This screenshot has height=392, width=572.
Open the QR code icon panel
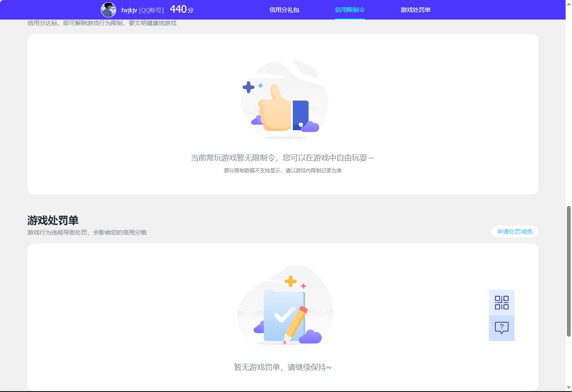(502, 303)
